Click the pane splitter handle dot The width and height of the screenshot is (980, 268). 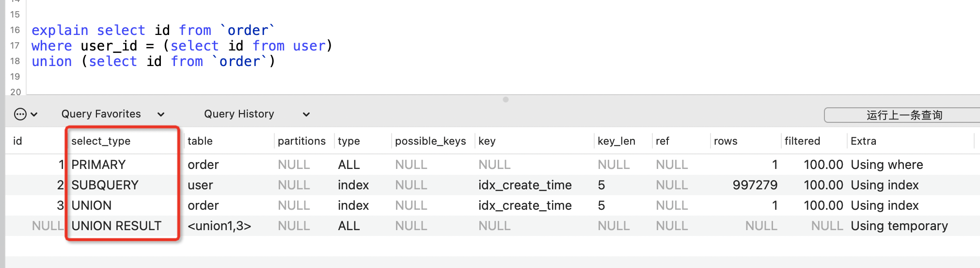(506, 100)
